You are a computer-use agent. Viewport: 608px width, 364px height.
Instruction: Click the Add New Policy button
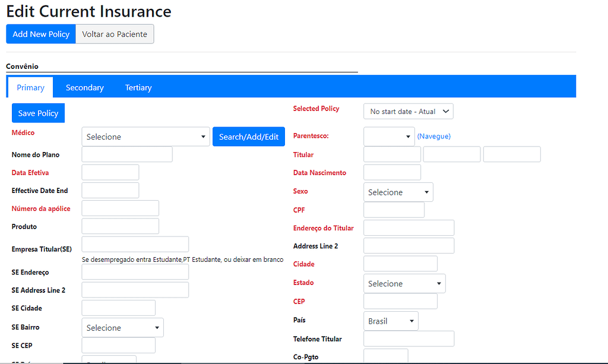[40, 34]
